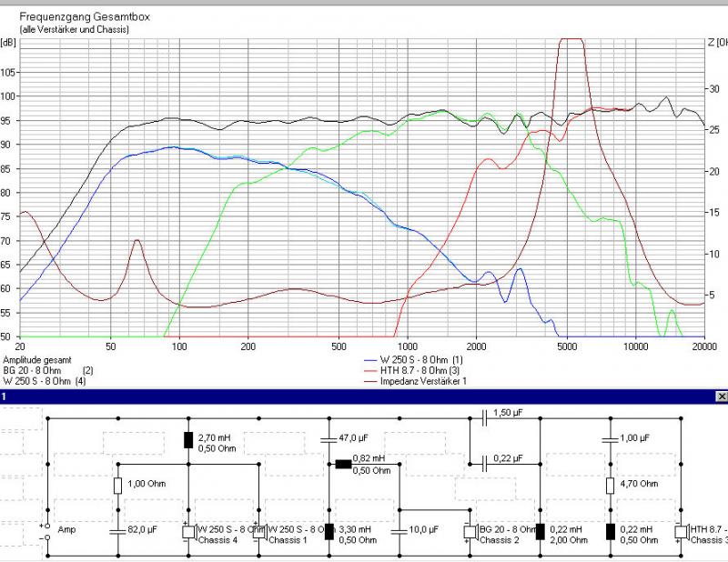The height and width of the screenshot is (562, 728).
Task: Click the Amp negative terminal
Action: point(47,537)
